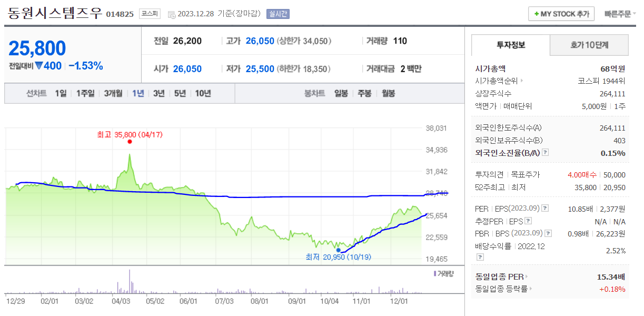Image resolution: width=644 pixels, height=316 pixels.
Task: Click the 동일업종 PER value 15.34배
Action: pyautogui.click(x=612, y=276)
